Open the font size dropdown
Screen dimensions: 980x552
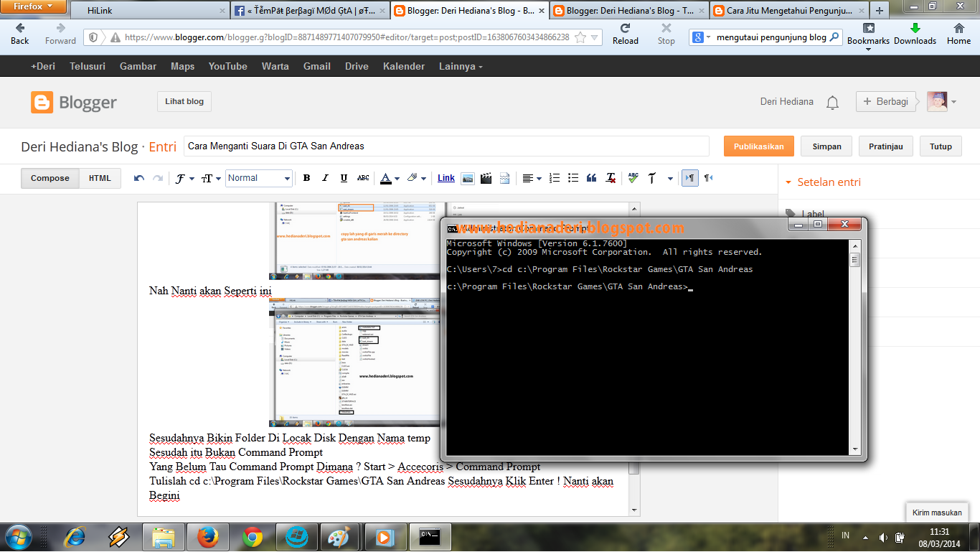211,178
